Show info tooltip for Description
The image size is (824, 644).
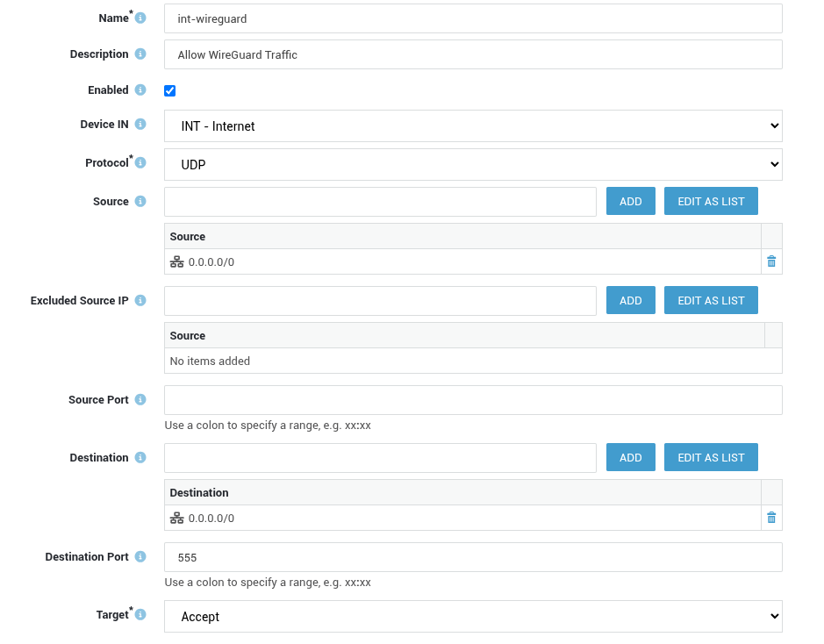(x=140, y=54)
